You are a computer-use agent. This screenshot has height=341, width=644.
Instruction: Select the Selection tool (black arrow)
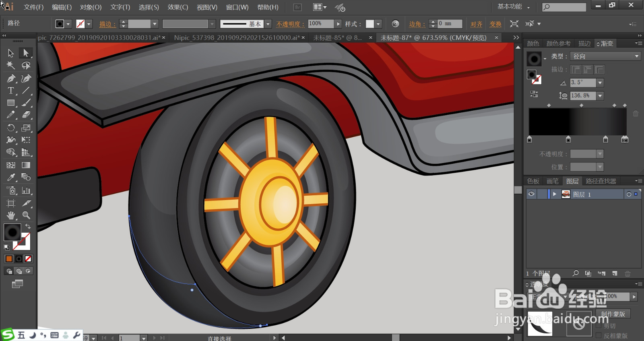(x=11, y=53)
